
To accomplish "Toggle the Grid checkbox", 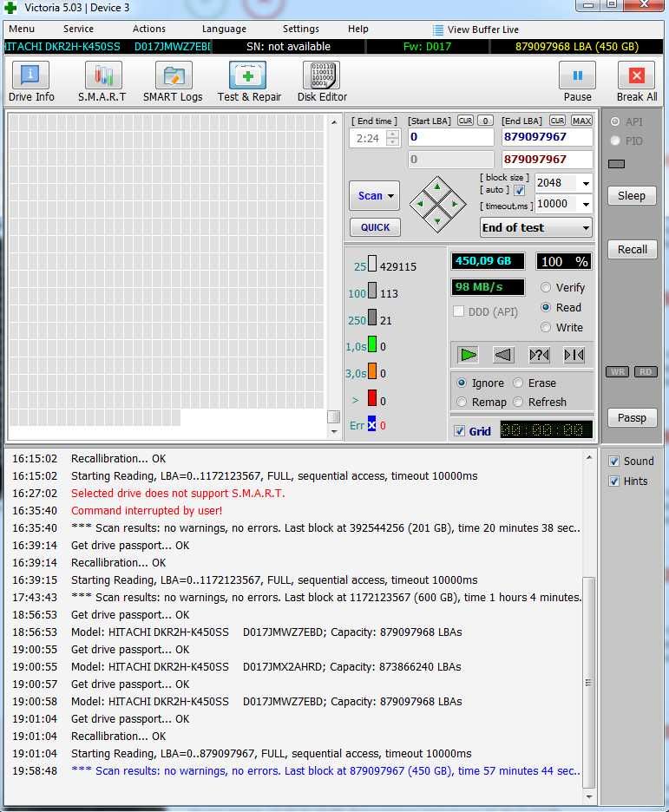I will tap(459, 431).
